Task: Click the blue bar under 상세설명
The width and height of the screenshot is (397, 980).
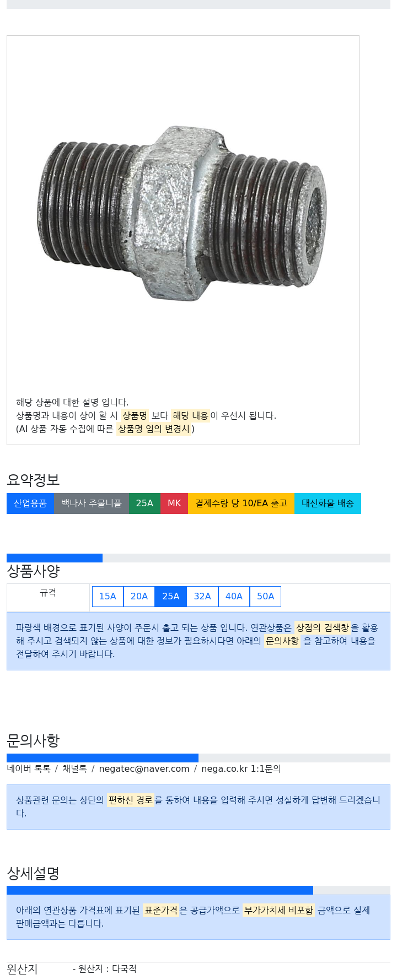Action: (x=160, y=890)
